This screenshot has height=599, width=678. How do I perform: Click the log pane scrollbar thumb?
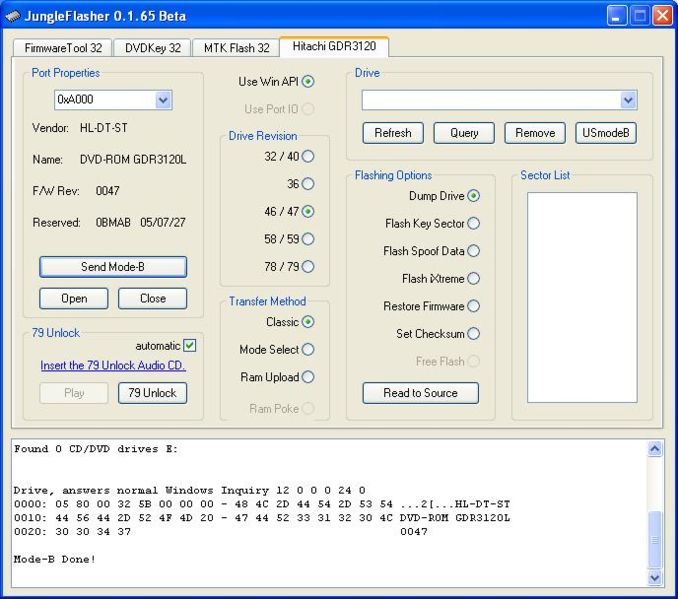655,539
